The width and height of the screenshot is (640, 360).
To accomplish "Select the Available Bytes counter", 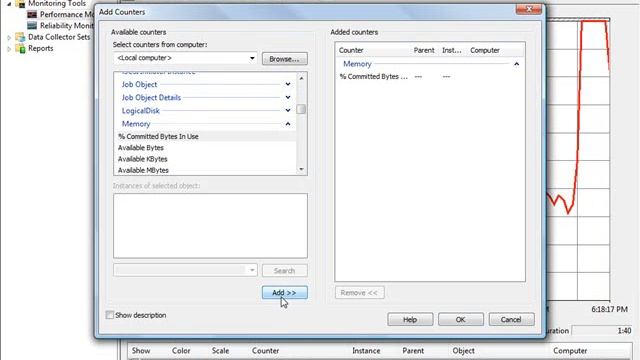I will point(205,148).
